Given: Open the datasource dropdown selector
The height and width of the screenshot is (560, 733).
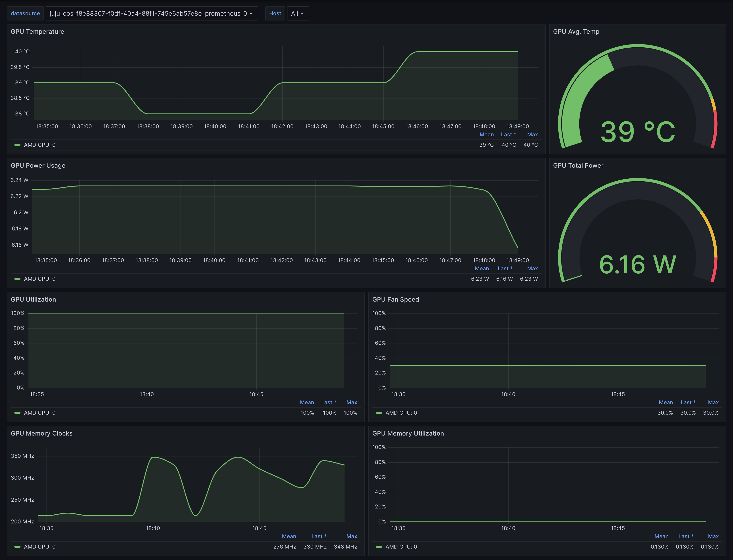Looking at the screenshot, I should point(151,13).
